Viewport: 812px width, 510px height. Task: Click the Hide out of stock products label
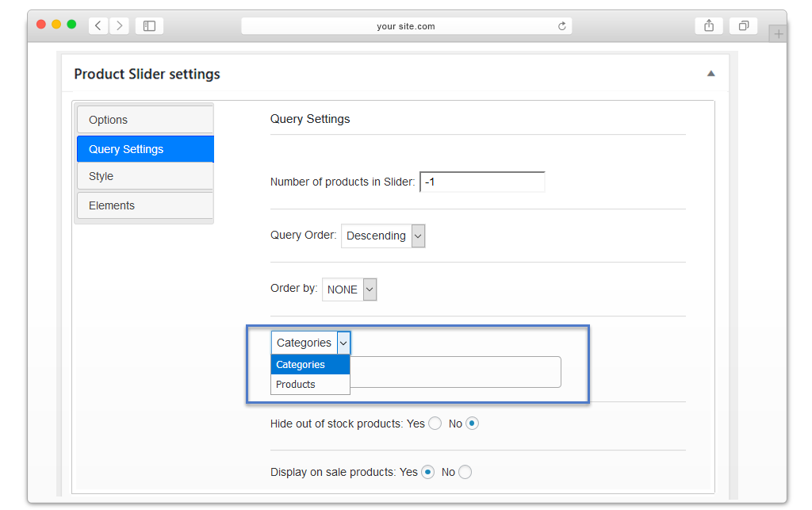coord(336,424)
